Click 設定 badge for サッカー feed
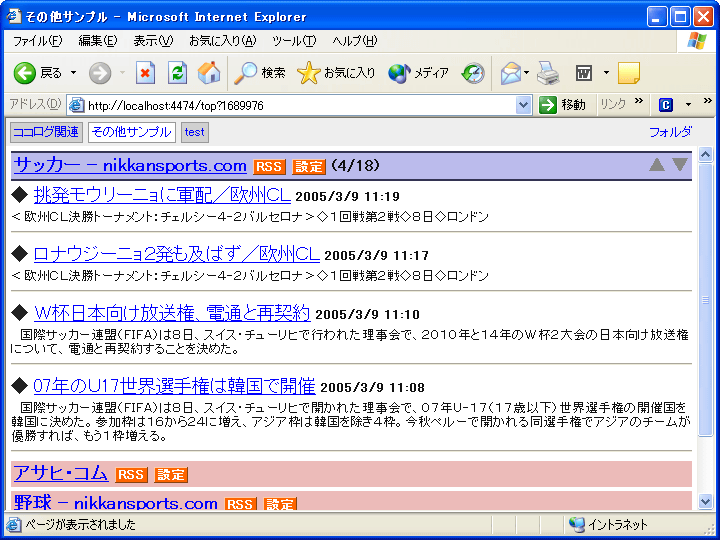Viewport: 720px width, 540px height. [309, 166]
